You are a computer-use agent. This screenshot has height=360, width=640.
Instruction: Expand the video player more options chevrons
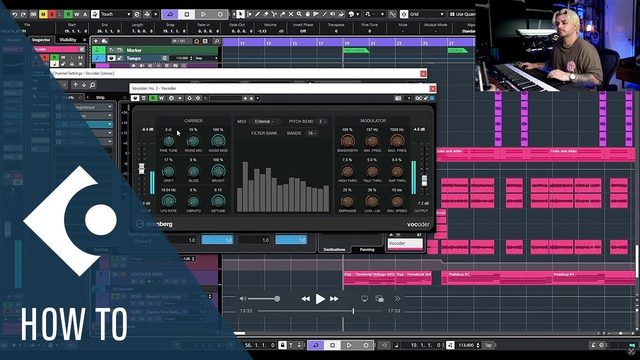(x=397, y=299)
